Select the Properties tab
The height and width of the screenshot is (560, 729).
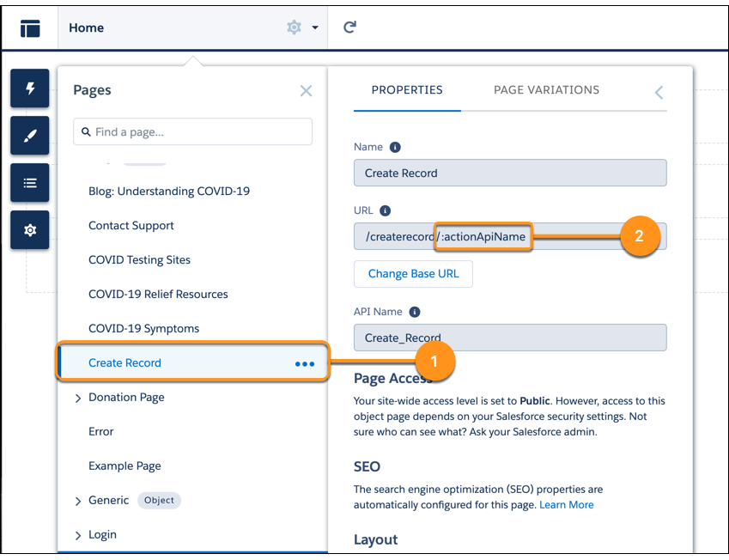point(407,90)
